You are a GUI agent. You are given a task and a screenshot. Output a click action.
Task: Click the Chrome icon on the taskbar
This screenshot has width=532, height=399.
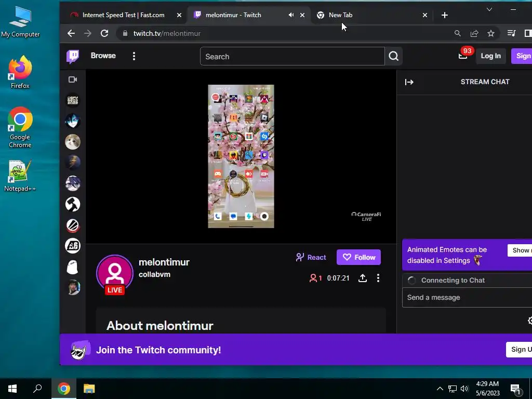[64, 389]
